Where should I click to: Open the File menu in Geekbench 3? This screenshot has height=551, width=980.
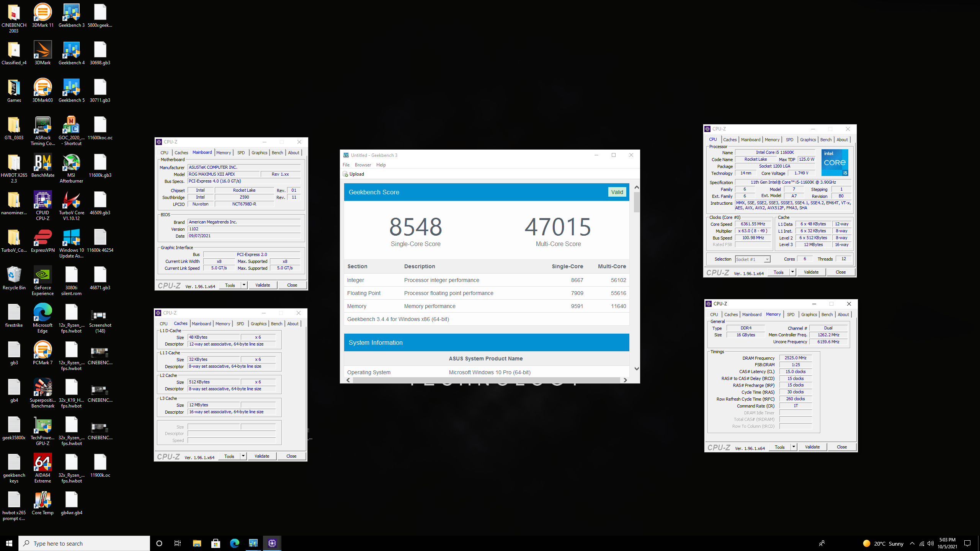(x=346, y=165)
